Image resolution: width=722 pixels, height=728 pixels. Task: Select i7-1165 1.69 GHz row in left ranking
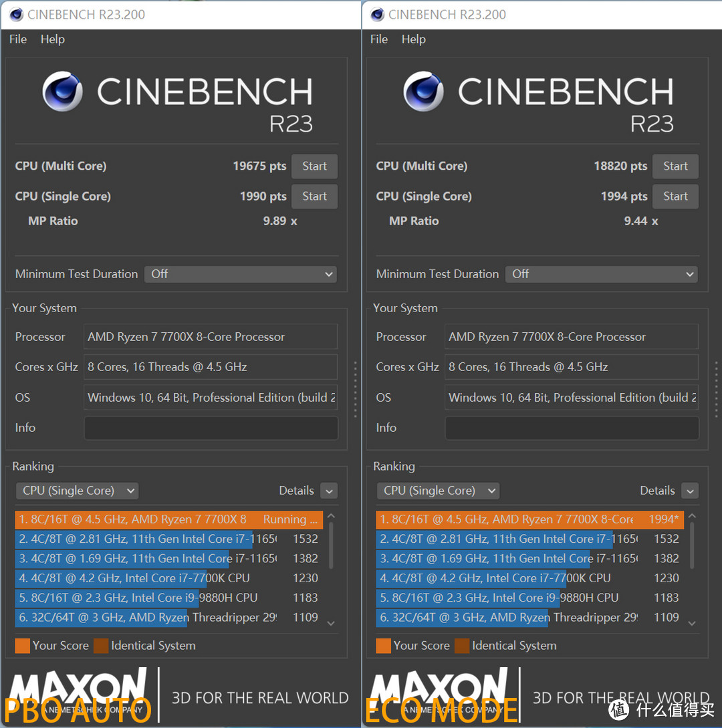coord(169,559)
